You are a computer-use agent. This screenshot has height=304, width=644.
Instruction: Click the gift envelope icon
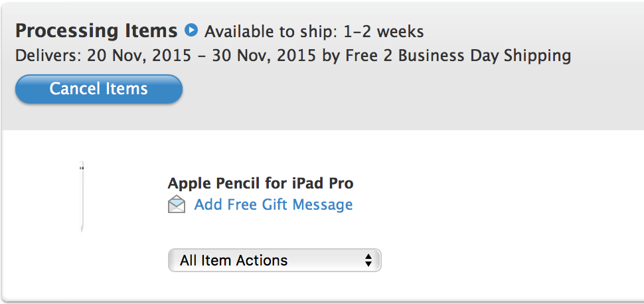177,204
